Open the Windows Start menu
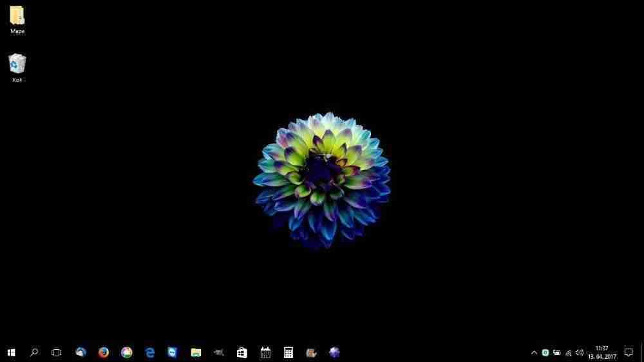Viewport: 644px width, 362px height. 11,352
